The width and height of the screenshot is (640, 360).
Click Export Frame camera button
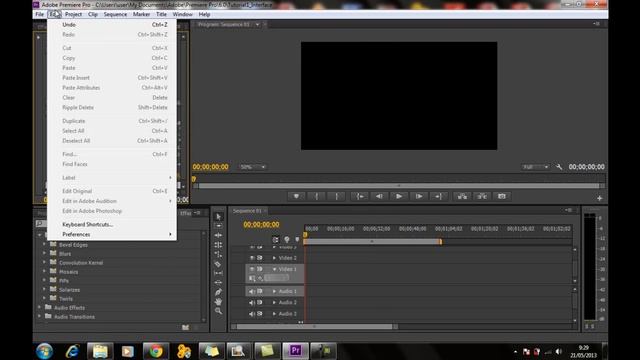[502, 196]
